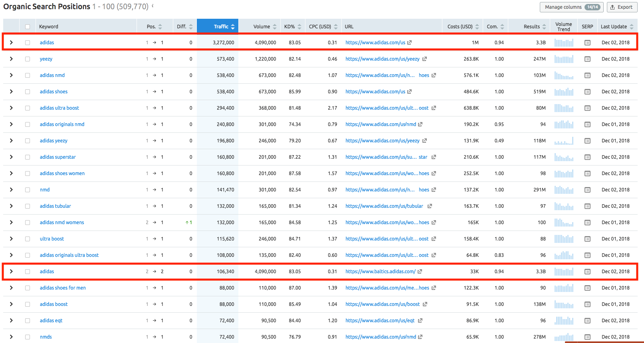
Task: Open the adidas shoes for men keyword link
Action: click(x=63, y=288)
